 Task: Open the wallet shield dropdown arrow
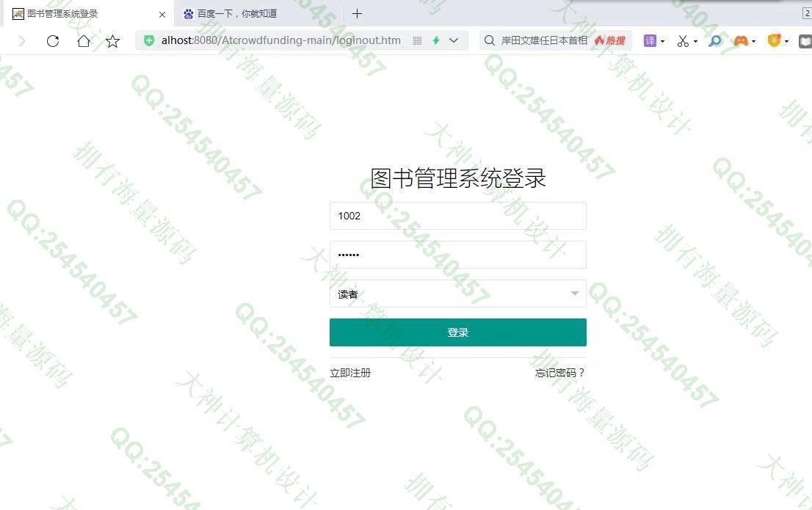click(x=786, y=41)
